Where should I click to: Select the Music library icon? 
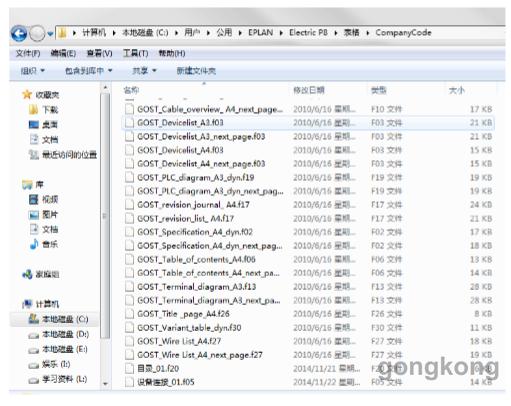coord(34,244)
